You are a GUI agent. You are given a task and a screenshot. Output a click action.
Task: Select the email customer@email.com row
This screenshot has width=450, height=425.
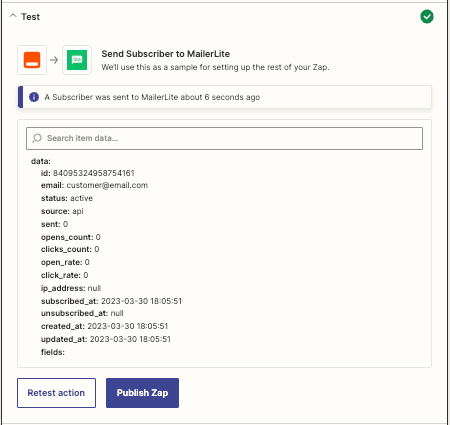[94, 185]
